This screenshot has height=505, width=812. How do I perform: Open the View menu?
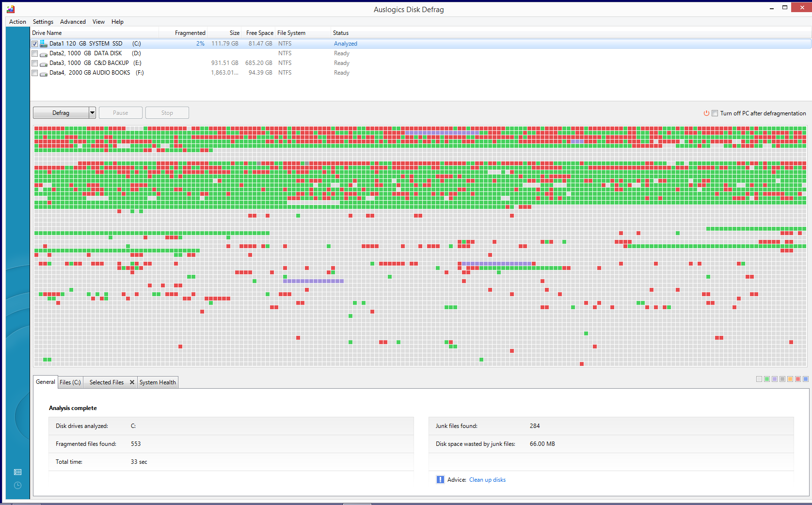[x=98, y=22]
